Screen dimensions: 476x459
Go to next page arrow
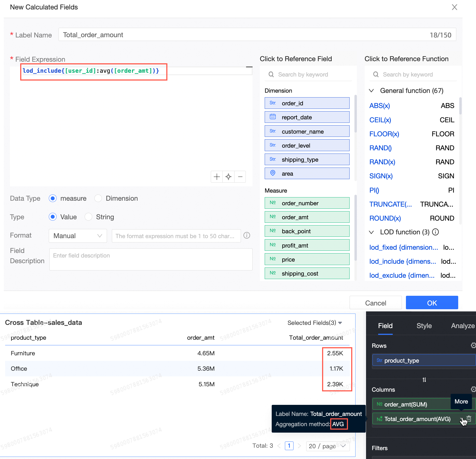[299, 446]
